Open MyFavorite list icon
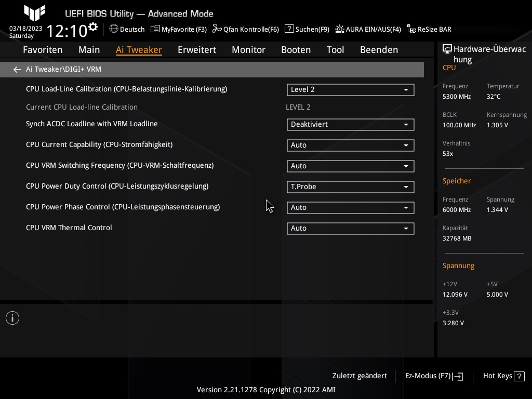The width and height of the screenshot is (532, 399). pyautogui.click(x=155, y=29)
